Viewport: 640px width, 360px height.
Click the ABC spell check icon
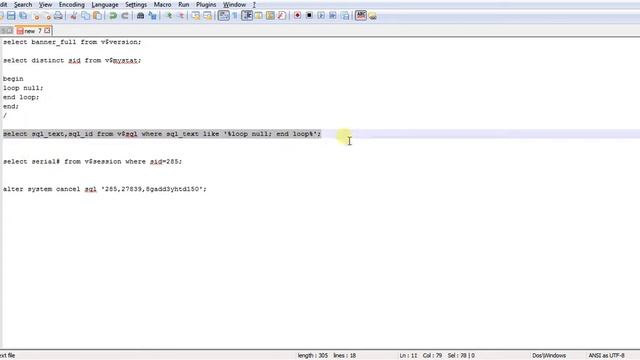(x=361, y=16)
